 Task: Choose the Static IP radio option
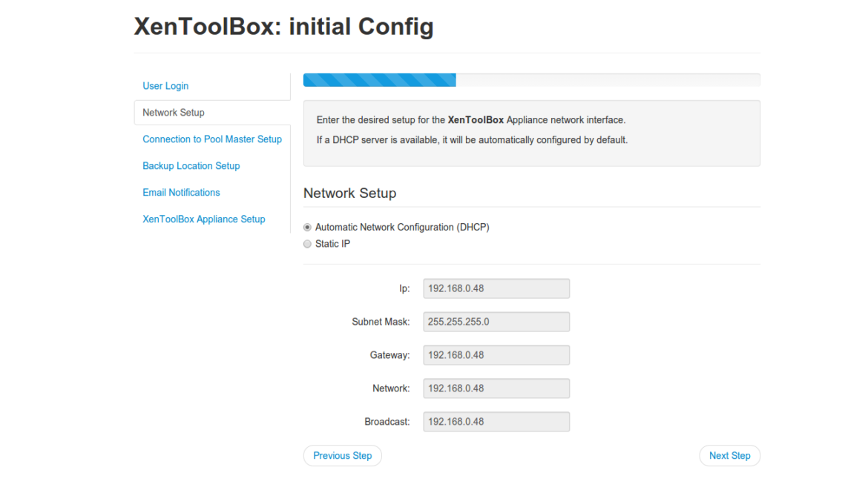click(307, 244)
